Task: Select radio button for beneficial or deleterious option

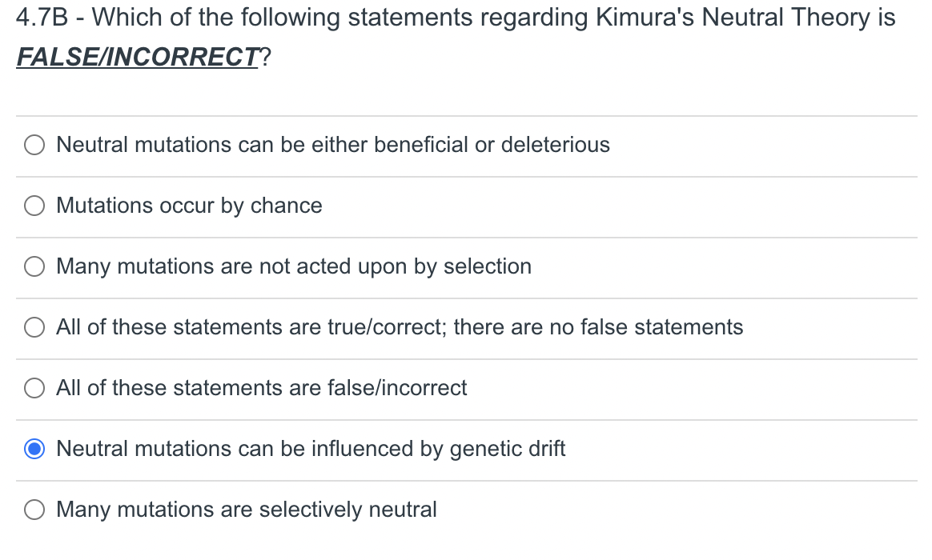Action: 34,145
